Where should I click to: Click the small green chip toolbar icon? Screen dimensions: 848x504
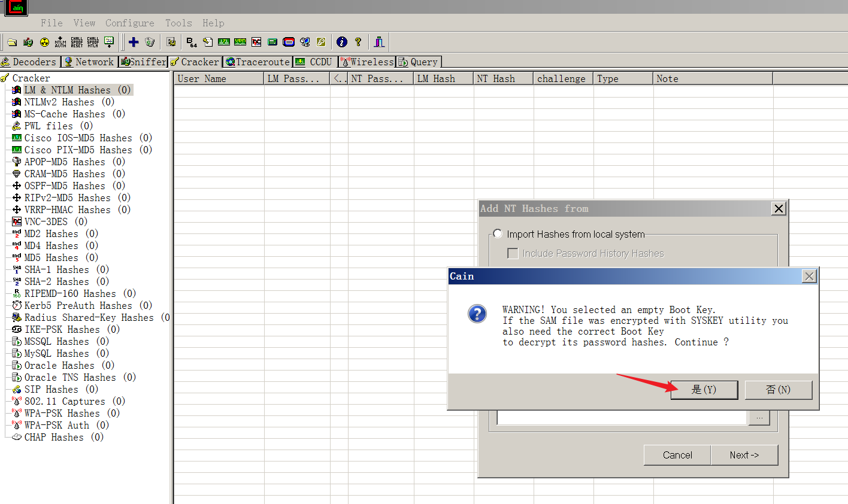point(272,42)
